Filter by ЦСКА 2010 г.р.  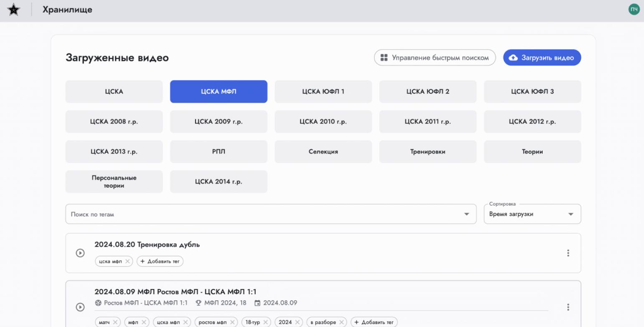pyautogui.click(x=323, y=121)
